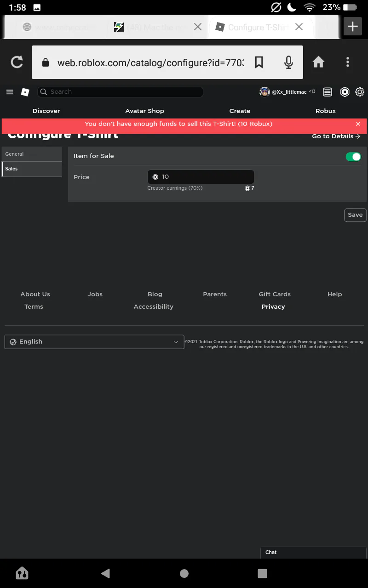Viewport: 368px width, 588px height.
Task: Open the Chat panel
Action: tap(313, 553)
